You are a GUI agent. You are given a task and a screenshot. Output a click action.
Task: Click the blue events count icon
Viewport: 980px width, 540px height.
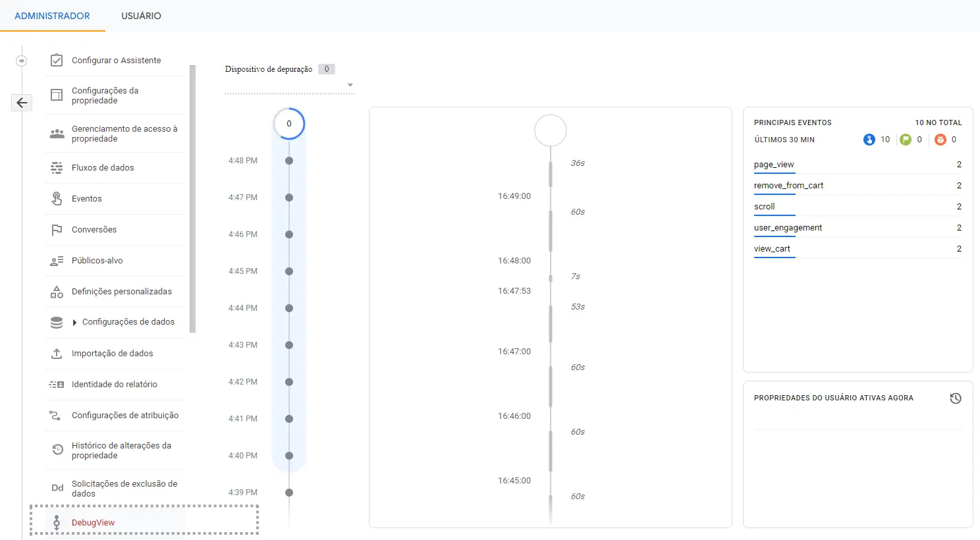[x=869, y=140]
